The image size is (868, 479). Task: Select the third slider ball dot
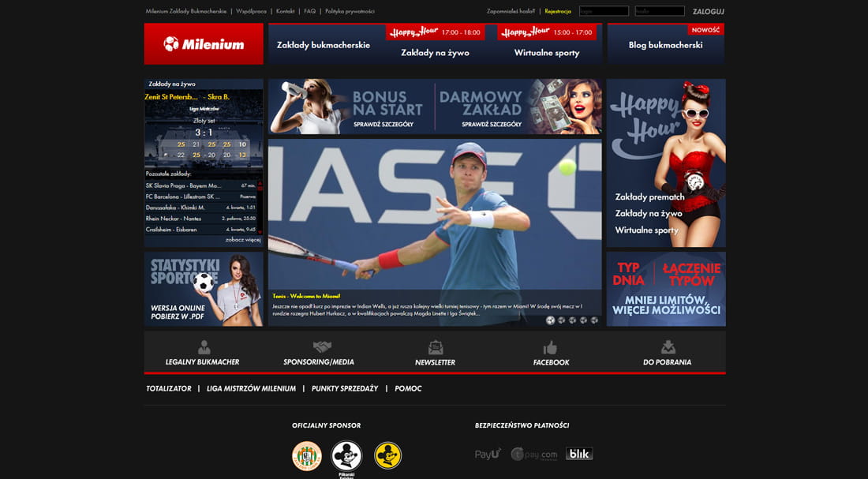pyautogui.click(x=572, y=320)
